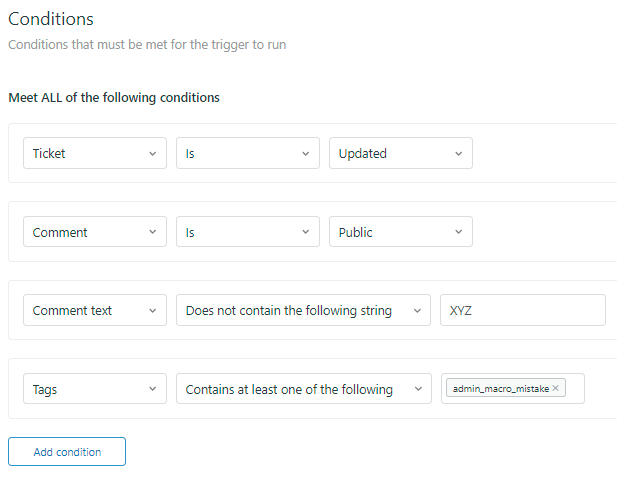The height and width of the screenshot is (481, 617).
Task: Click 'Meet ALL of the following conditions' label
Action: (114, 98)
